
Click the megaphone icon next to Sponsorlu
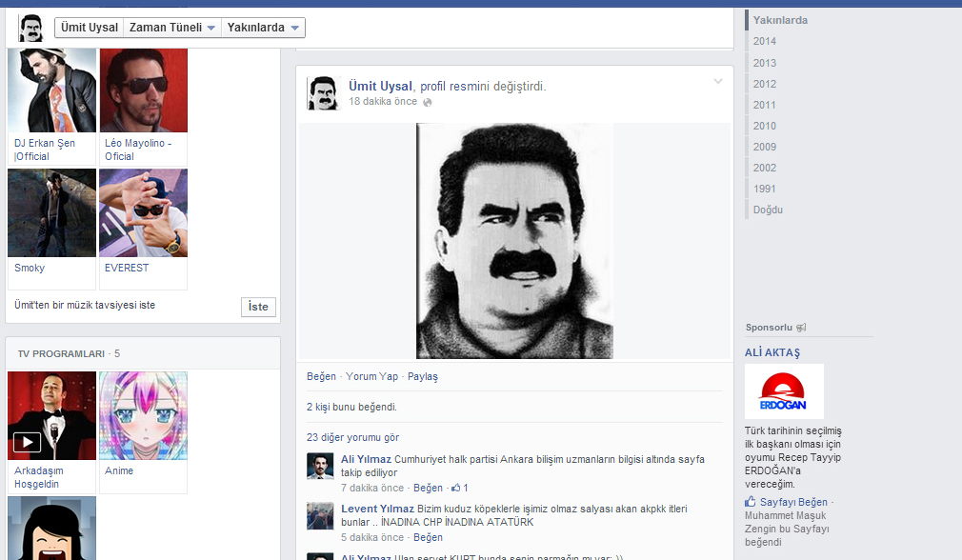click(x=801, y=328)
